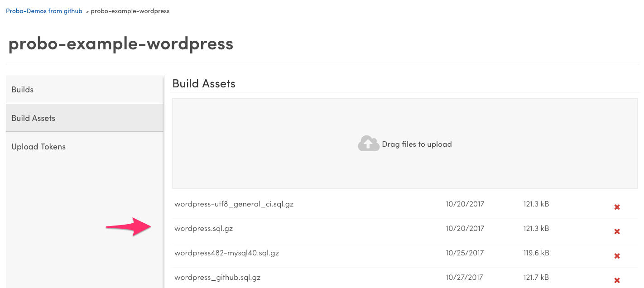Delete wordpress-utf8_general_ci.sql.gz with its red X
Image resolution: width=644 pixels, height=288 pixels.
(x=617, y=206)
